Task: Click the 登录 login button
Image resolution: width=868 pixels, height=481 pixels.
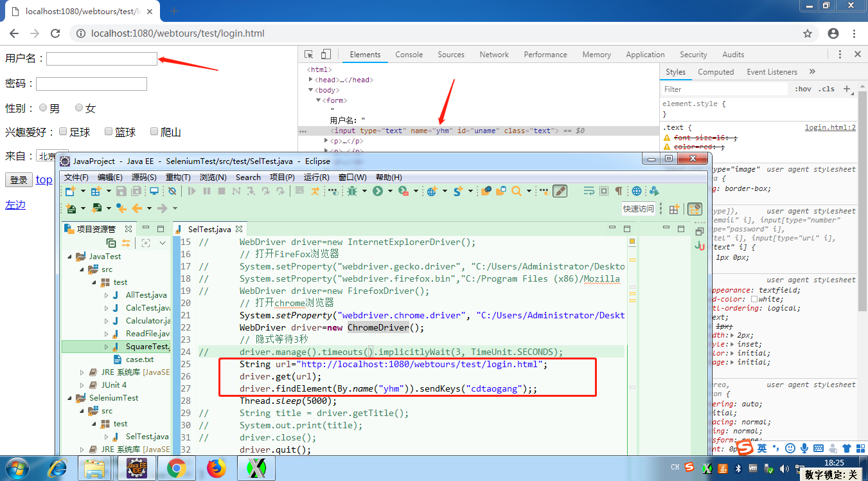Action: (x=19, y=180)
